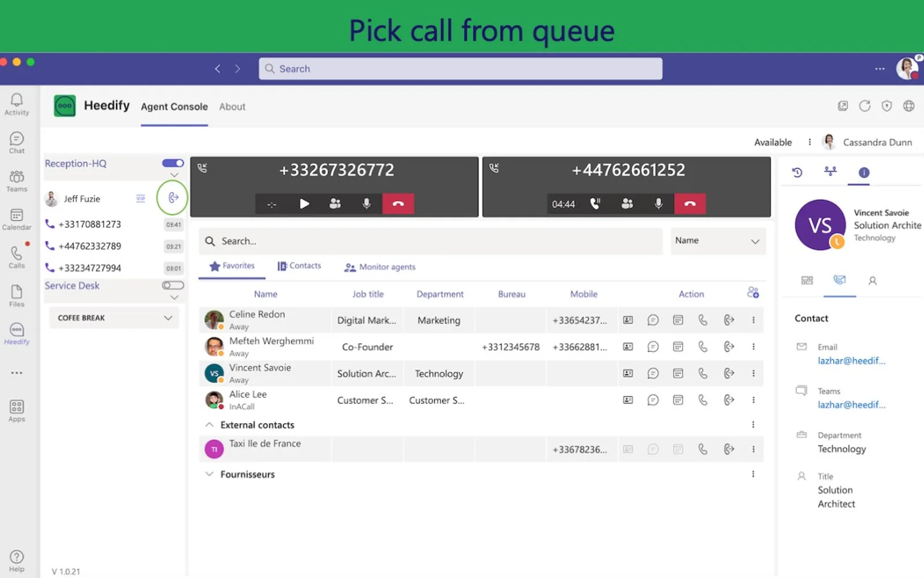Call Celine Redon using phone icon
924x578 pixels.
click(x=703, y=320)
